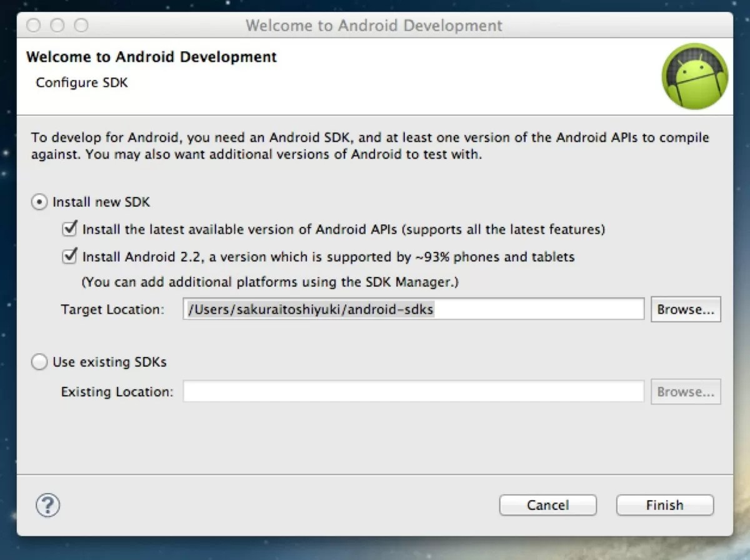This screenshot has width=750, height=560.
Task: Uncheck the Install Android 2.2 checkbox
Action: pyautogui.click(x=69, y=256)
